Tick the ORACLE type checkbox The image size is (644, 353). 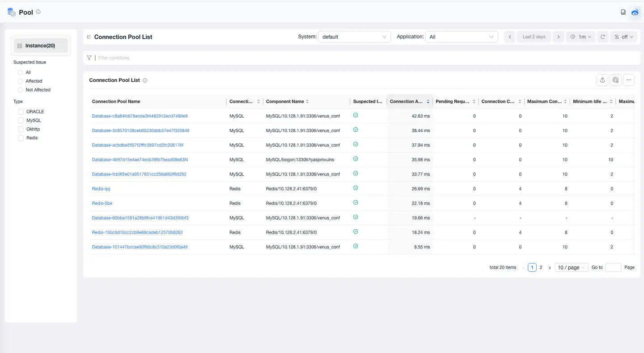coord(21,112)
